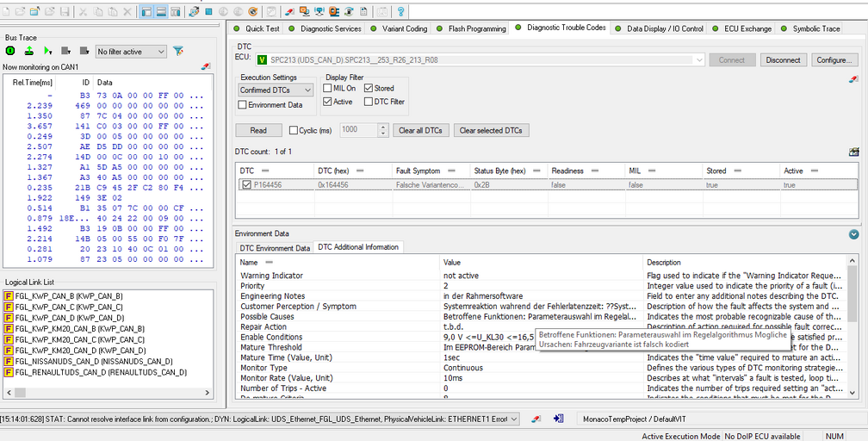The image size is (868, 441).
Task: Click the green upload arrow Bus Trace icon
Action: tap(28, 51)
